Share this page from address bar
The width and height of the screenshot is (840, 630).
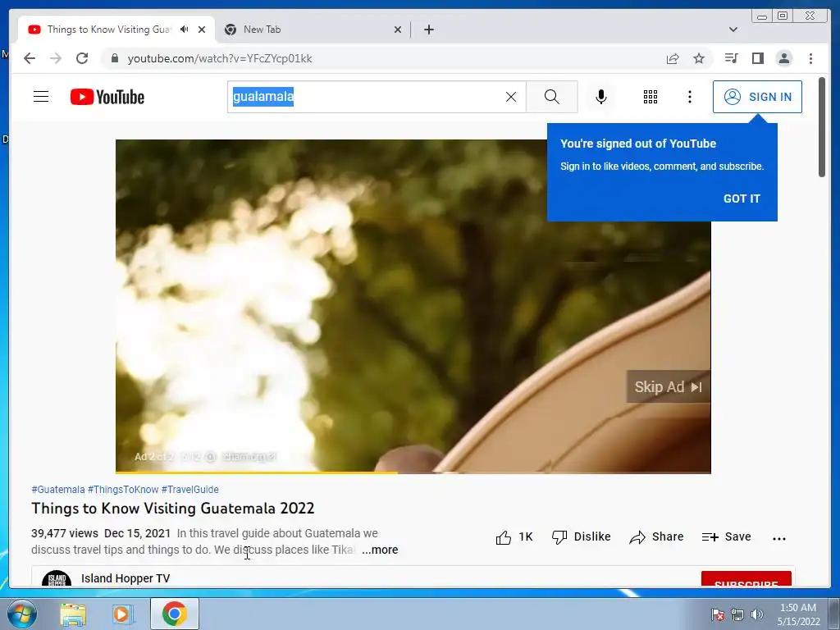pyautogui.click(x=673, y=58)
